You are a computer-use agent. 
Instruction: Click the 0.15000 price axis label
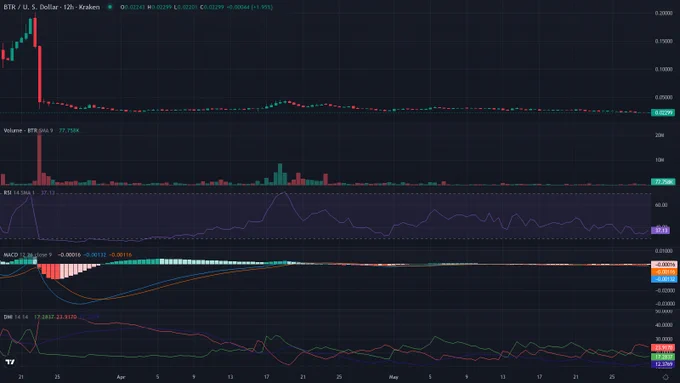point(664,41)
